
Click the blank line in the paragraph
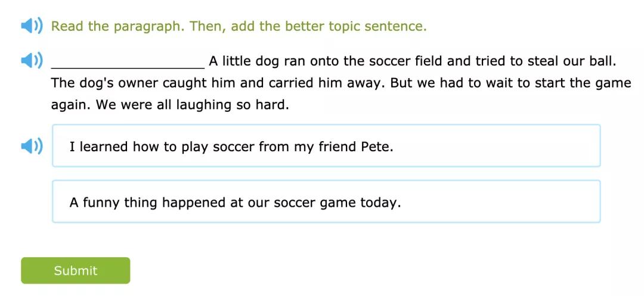pyautogui.click(x=128, y=62)
